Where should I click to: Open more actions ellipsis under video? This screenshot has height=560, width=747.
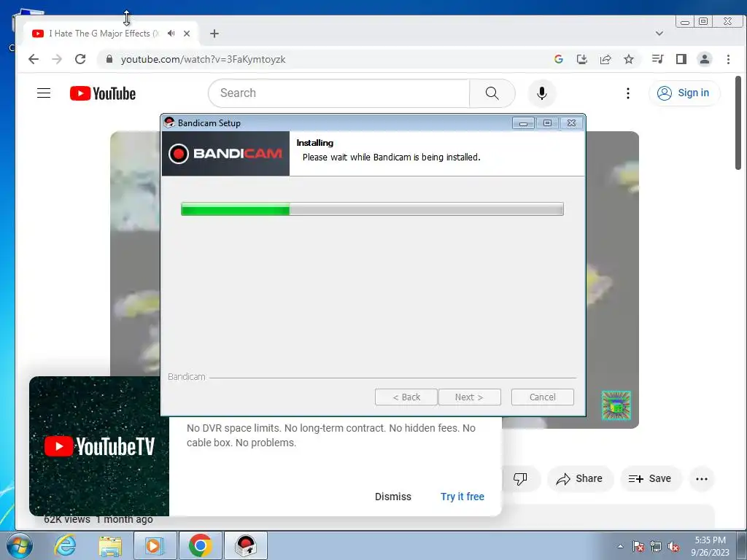[x=702, y=478]
